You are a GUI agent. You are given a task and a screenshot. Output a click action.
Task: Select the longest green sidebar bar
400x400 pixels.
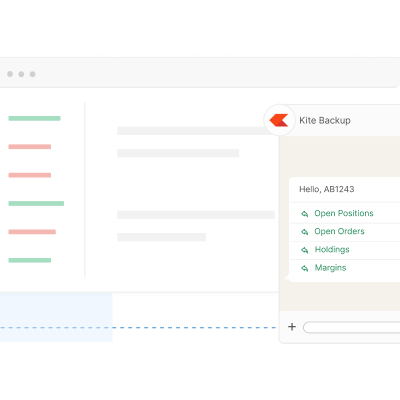click(36, 203)
